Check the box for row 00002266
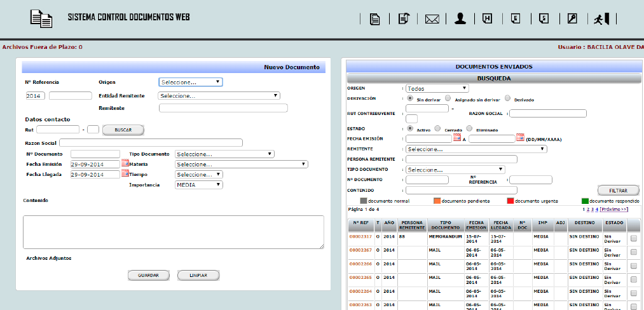This screenshot has height=310, width=644. (634, 266)
